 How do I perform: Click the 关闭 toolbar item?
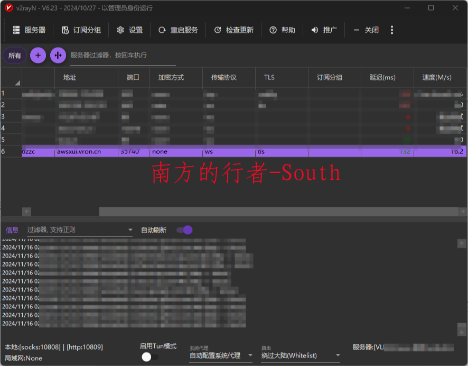366,30
